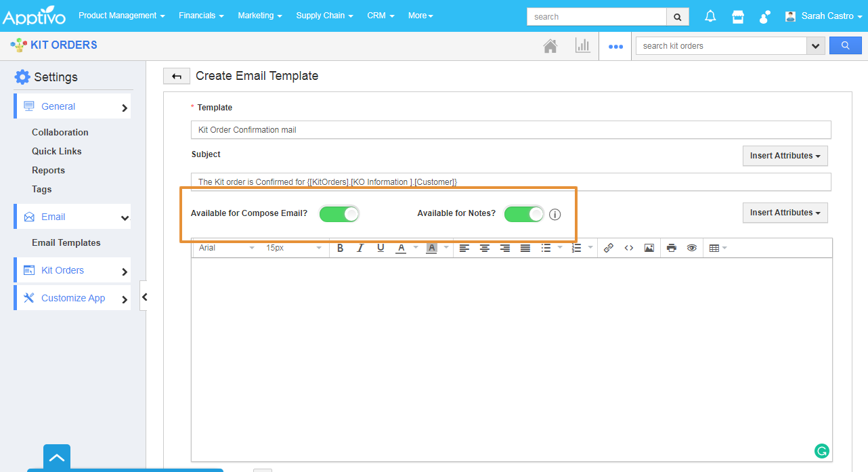Disable Available for Compose Email toggle
This screenshot has width=868, height=472.
click(x=339, y=214)
